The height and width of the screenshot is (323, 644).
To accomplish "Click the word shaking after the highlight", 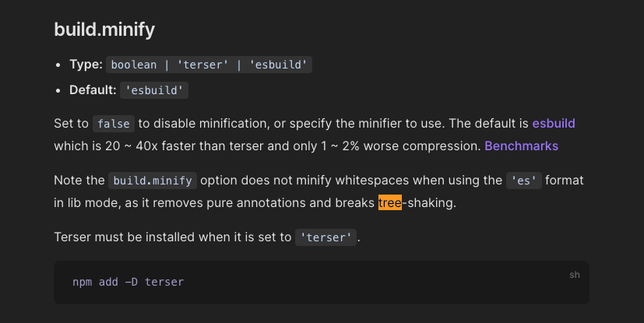I will (x=431, y=202).
